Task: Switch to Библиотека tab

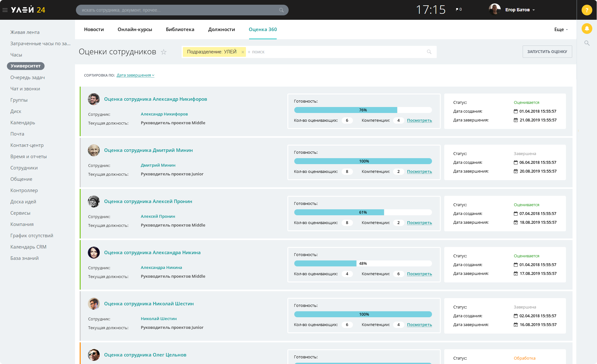Action: point(180,29)
